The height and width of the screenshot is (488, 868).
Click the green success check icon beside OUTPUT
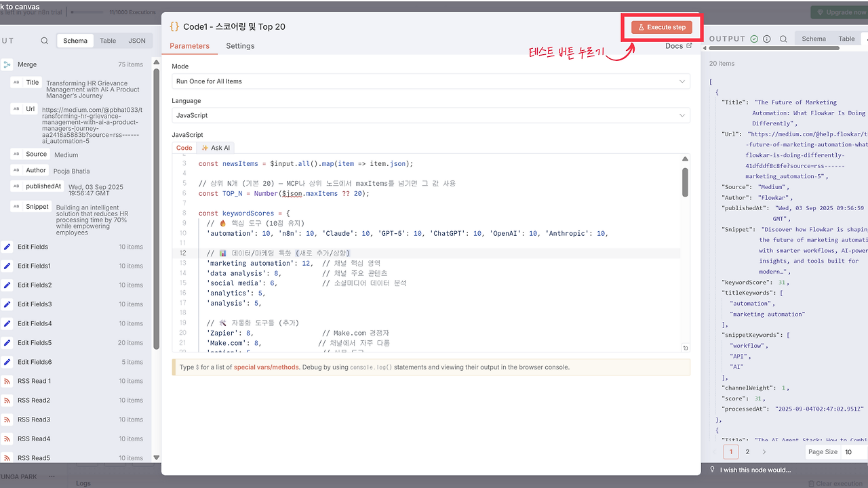tap(754, 39)
